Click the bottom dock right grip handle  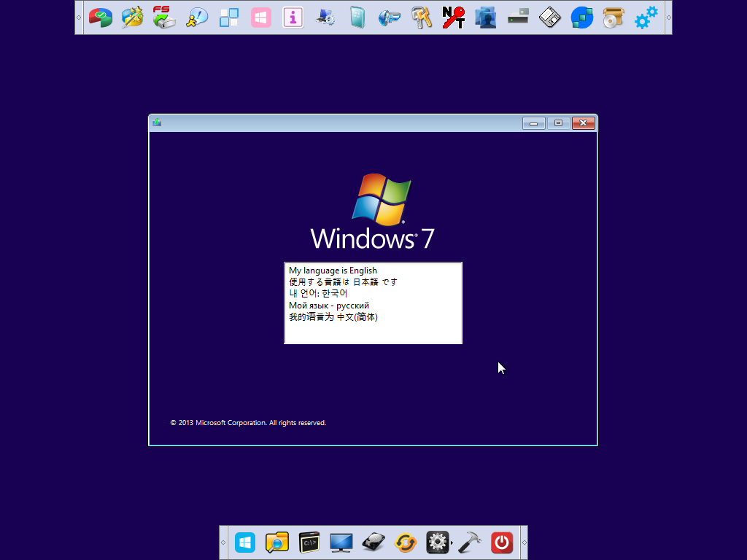[524, 542]
